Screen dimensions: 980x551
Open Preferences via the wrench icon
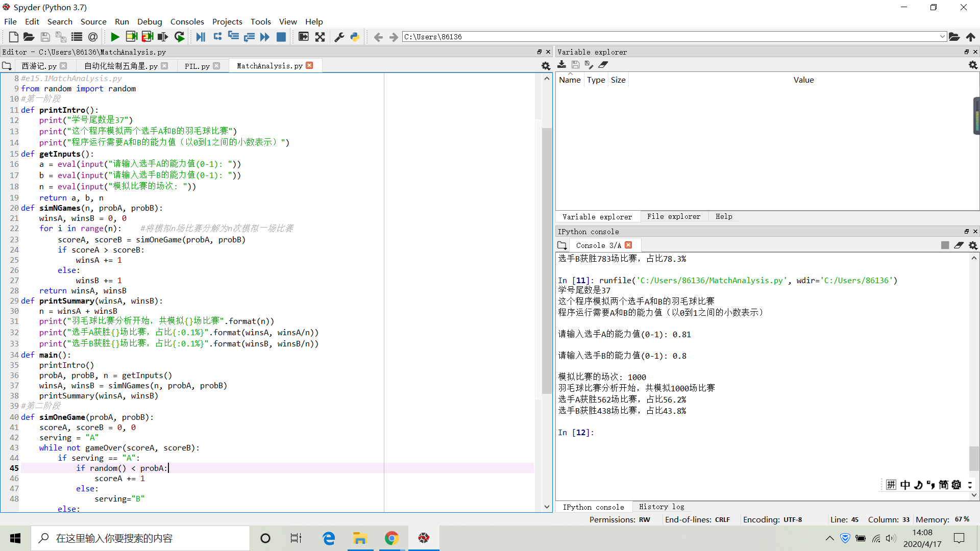(339, 37)
